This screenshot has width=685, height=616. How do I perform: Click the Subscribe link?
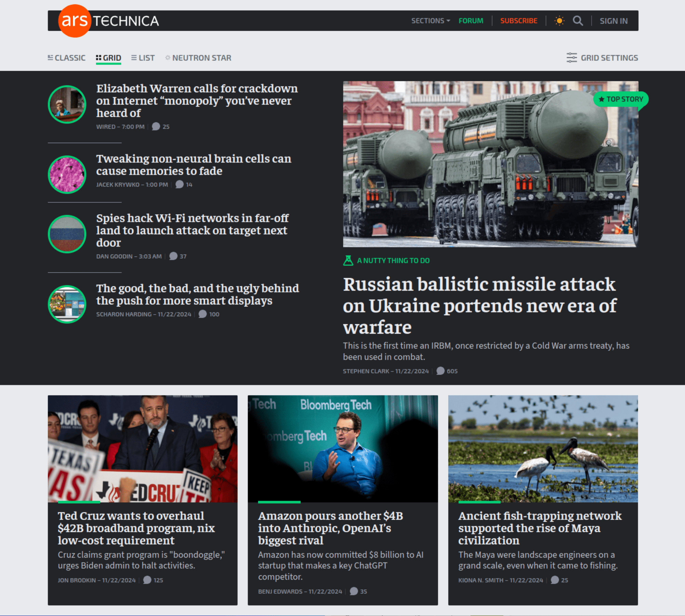coord(519,21)
